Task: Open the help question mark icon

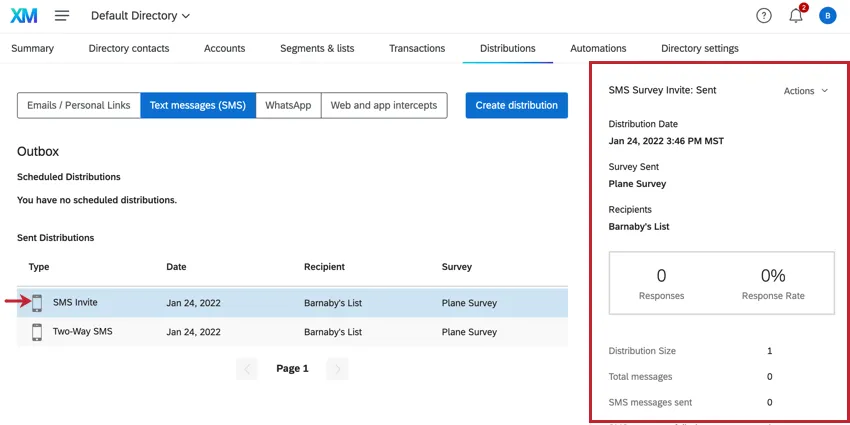Action: [x=764, y=16]
